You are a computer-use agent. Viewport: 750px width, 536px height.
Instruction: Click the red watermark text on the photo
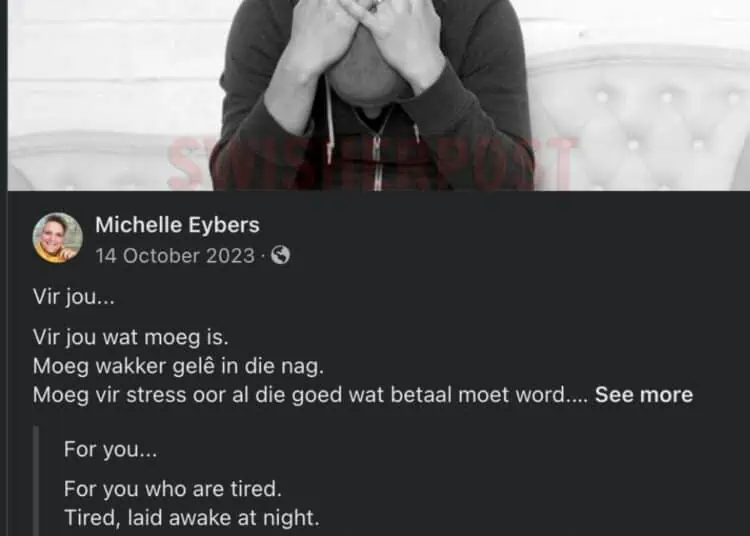pyautogui.click(x=373, y=163)
